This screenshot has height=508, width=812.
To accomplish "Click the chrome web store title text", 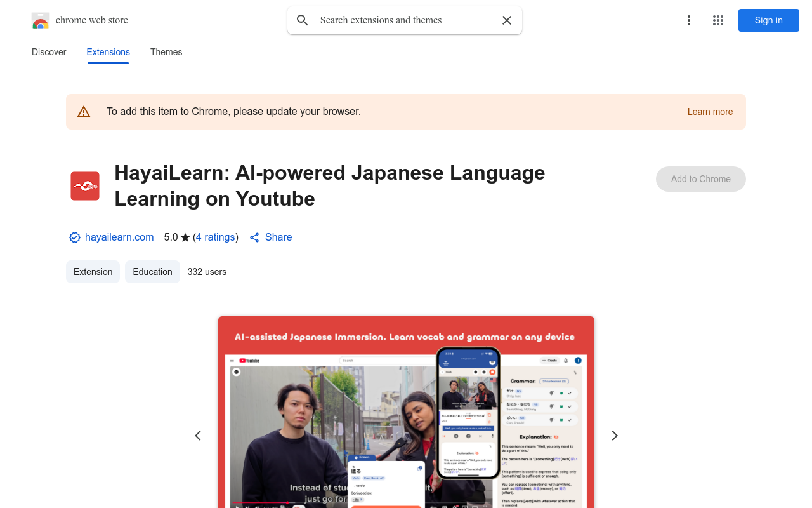I will (92, 20).
